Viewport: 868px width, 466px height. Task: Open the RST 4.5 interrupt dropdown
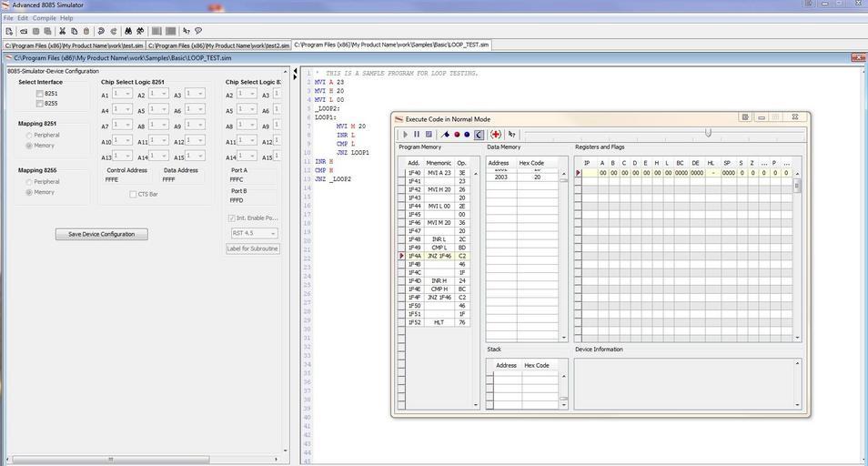253,233
